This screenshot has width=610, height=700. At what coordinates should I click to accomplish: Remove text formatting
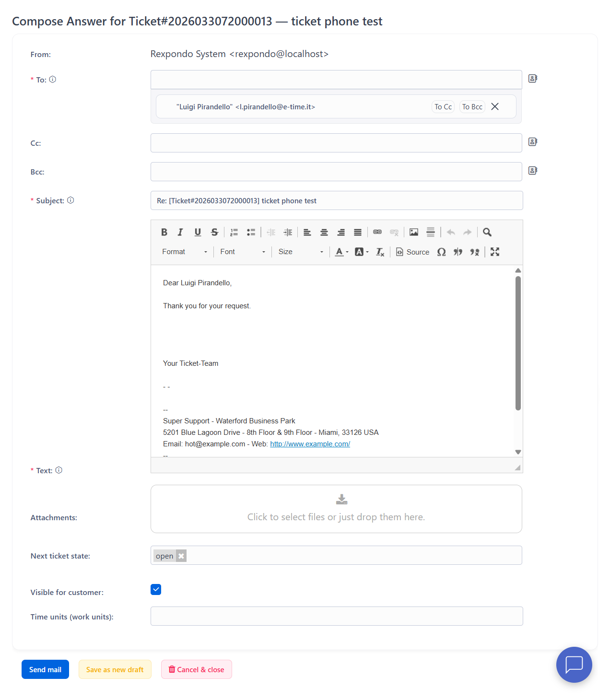pos(380,252)
